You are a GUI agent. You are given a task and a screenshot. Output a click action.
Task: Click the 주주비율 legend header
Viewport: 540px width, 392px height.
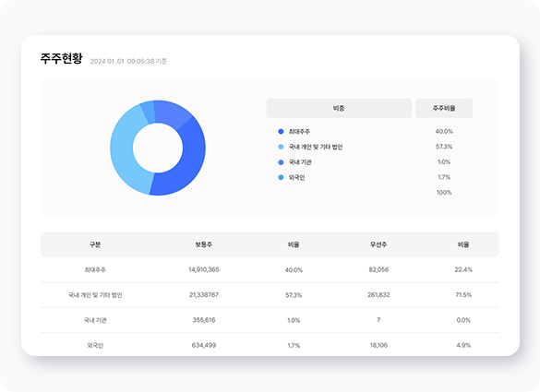[444, 108]
